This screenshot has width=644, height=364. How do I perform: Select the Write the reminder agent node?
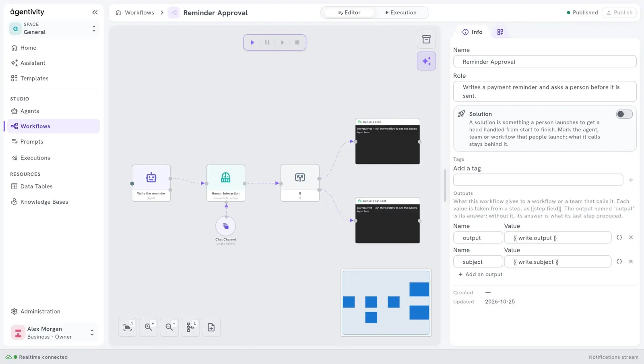pyautogui.click(x=151, y=183)
